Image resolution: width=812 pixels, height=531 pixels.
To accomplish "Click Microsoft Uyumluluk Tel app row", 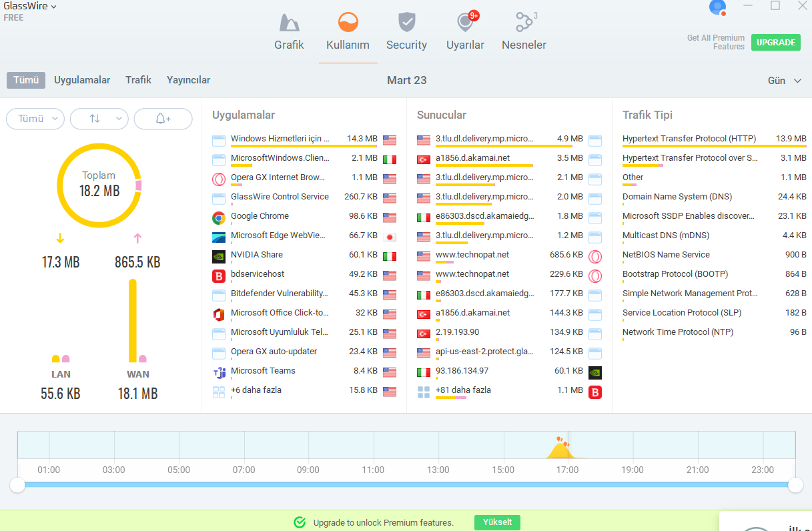I will pos(304,333).
